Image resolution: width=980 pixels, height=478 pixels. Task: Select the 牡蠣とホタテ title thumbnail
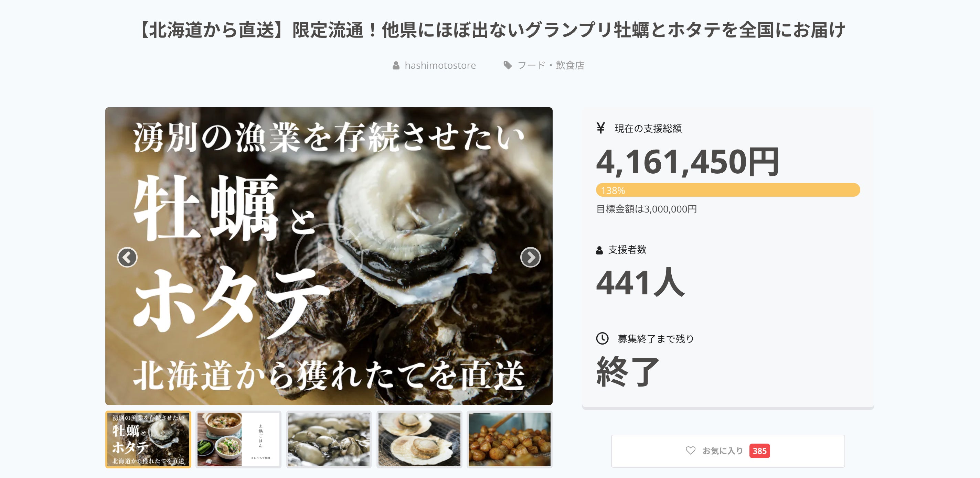[x=148, y=439]
